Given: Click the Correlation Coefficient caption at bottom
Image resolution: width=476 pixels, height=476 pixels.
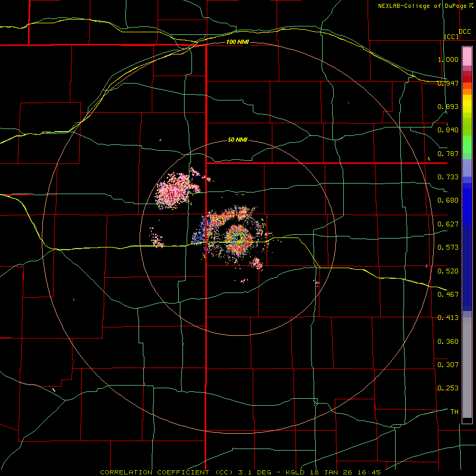Looking at the screenshot, I should point(240,472).
